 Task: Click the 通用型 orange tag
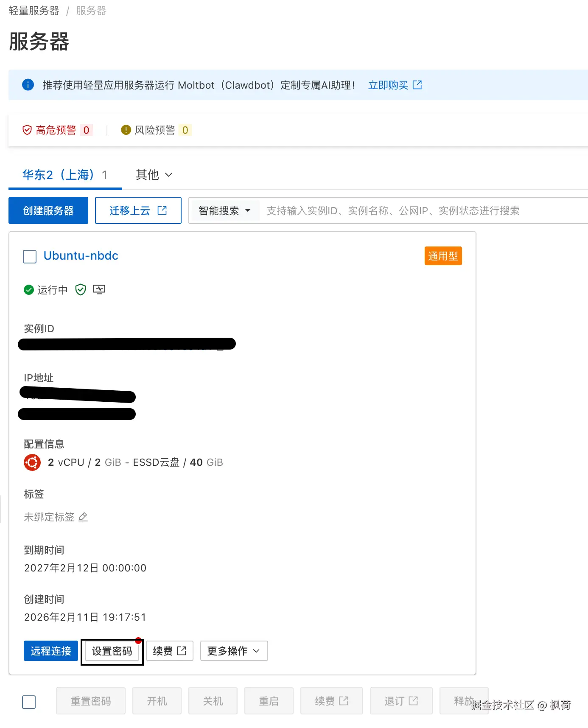[443, 256]
